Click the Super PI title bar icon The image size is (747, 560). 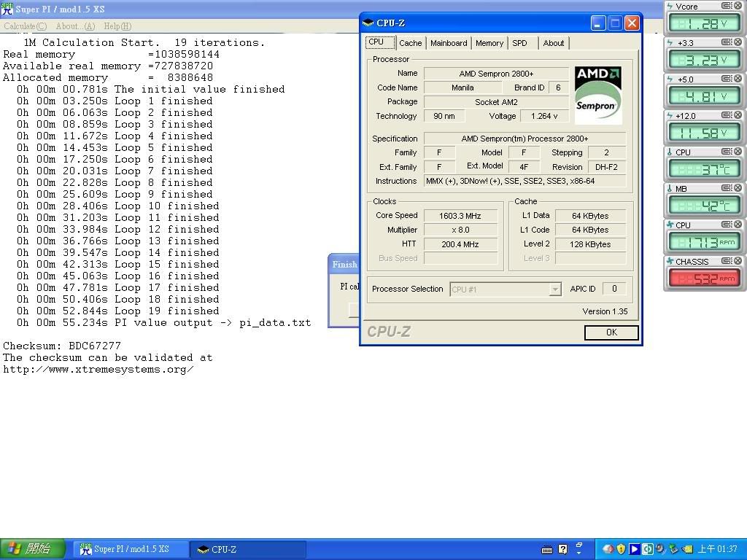(7, 9)
